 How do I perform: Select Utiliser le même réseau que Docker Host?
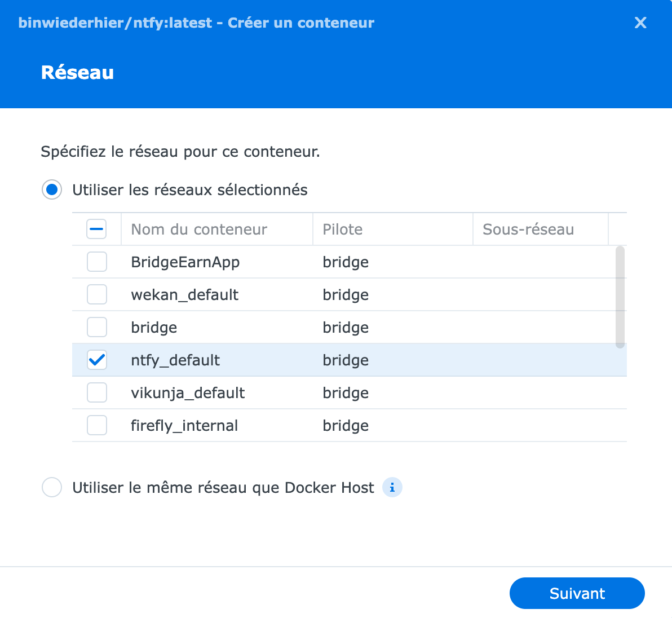(x=52, y=487)
